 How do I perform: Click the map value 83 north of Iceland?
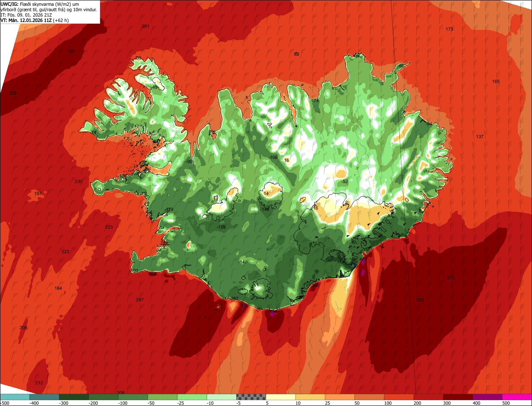point(296,54)
